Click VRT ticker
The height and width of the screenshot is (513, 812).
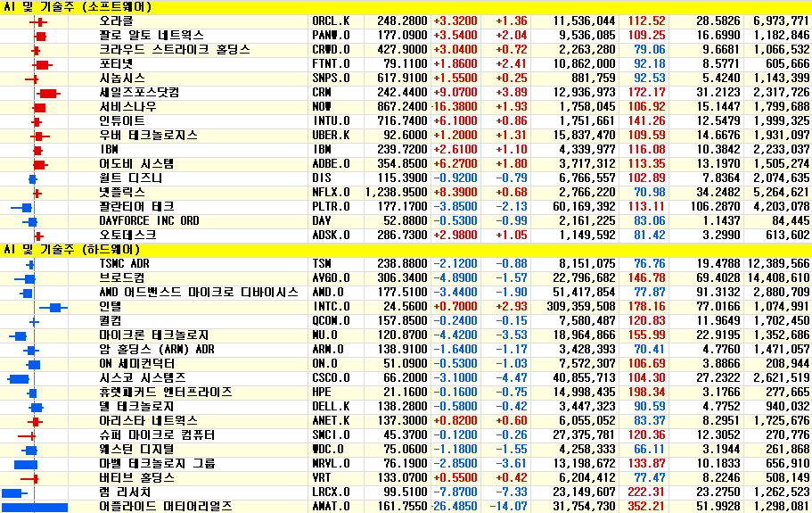click(x=322, y=477)
